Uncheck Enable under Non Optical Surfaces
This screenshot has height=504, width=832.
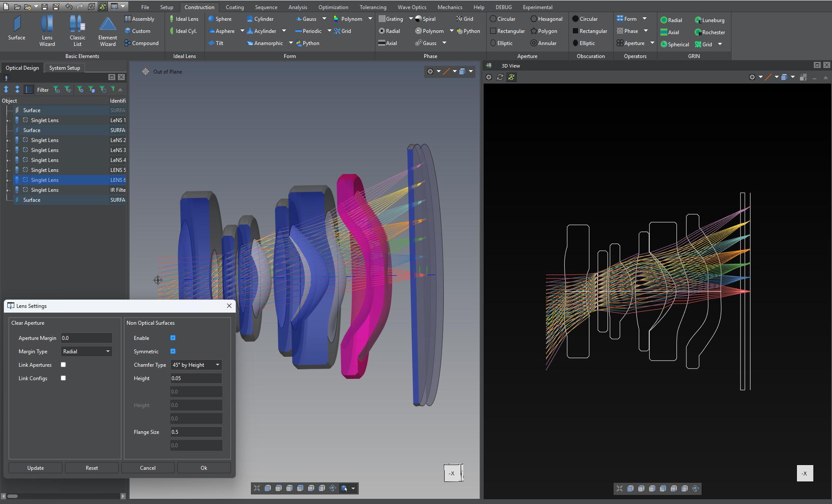pyautogui.click(x=173, y=338)
